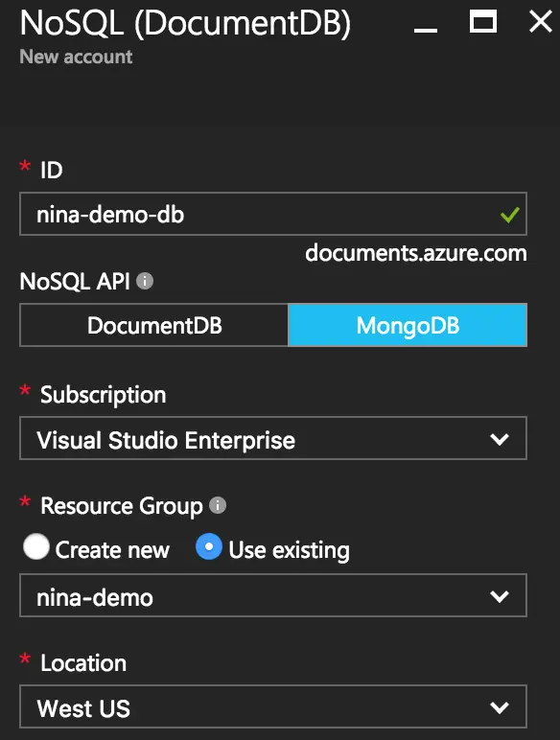Click the Resource Group info icon
Viewport: 560px width, 740px height.
click(218, 505)
